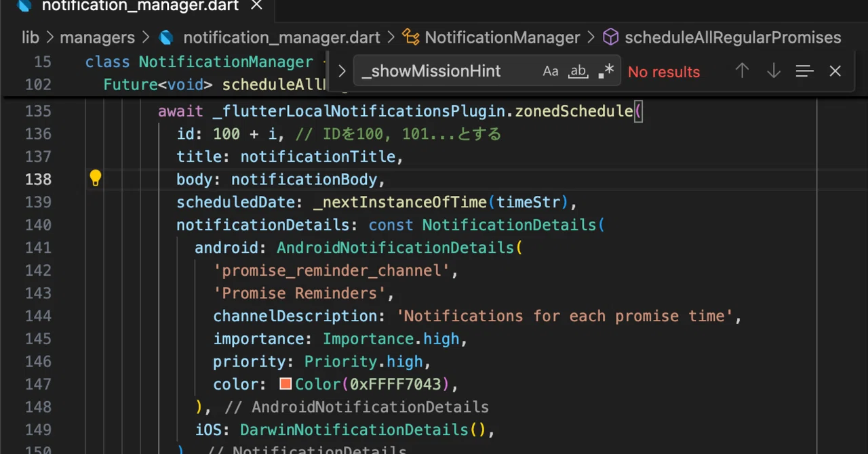Screen dimensions: 868x454
Task: Click the Japanese comment on line 136
Action: [x=398, y=134]
